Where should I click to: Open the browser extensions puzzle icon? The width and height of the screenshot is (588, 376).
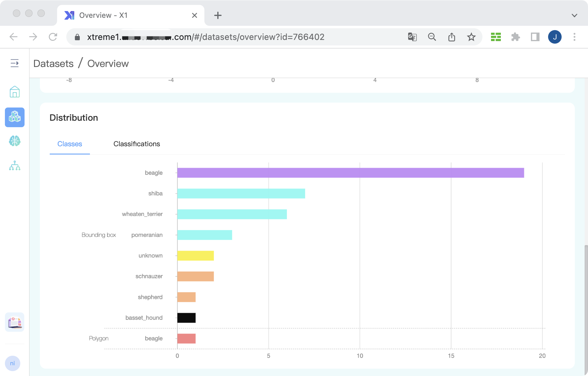[x=515, y=37]
